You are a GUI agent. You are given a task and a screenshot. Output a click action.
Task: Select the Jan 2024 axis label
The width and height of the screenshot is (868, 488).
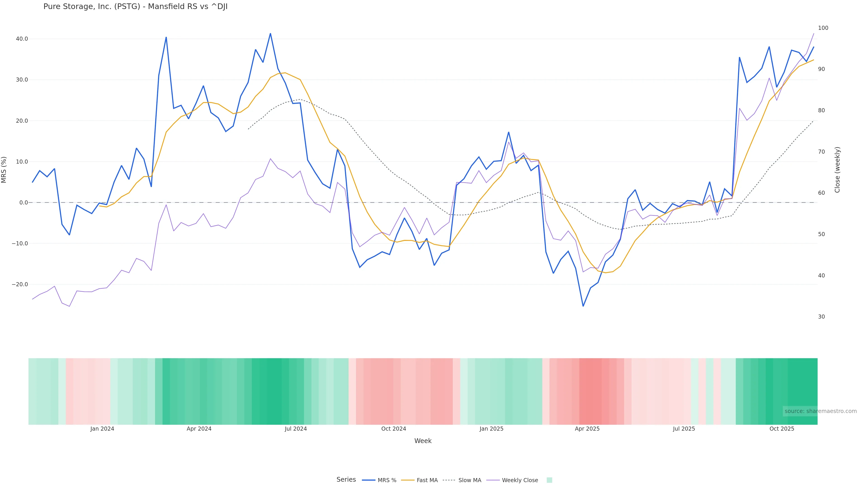pyautogui.click(x=102, y=429)
